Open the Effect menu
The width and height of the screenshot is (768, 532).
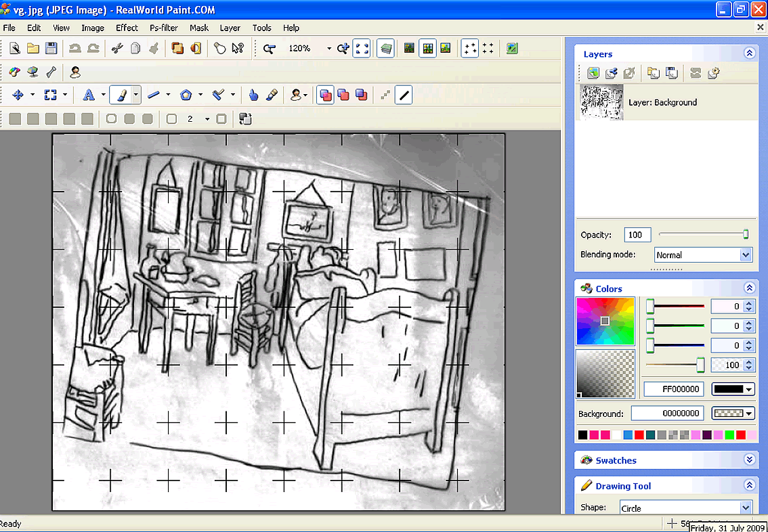click(127, 28)
